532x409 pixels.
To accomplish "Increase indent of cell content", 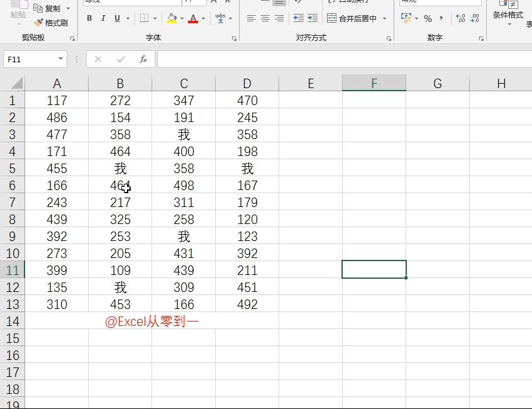I will point(313,19).
